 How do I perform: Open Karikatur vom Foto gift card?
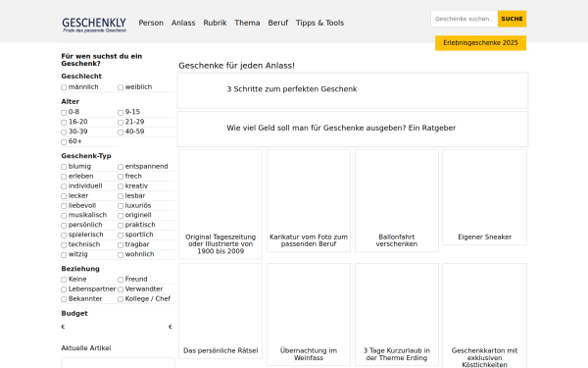(309, 200)
